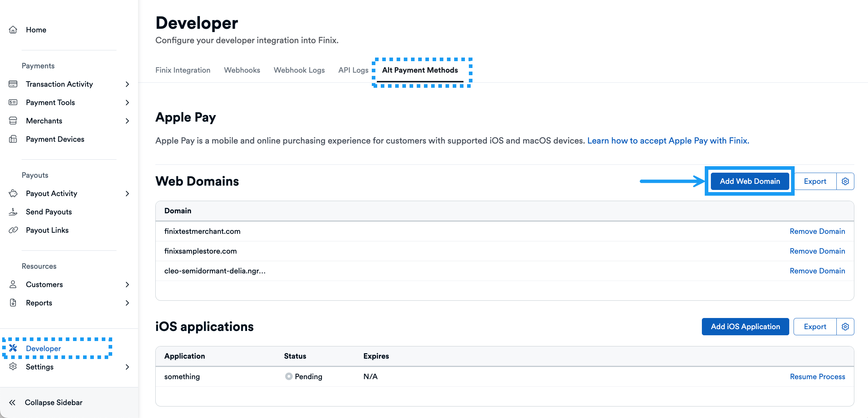The width and height of the screenshot is (868, 418).
Task: Open Learn how to accept Apple Pay link
Action: (668, 141)
